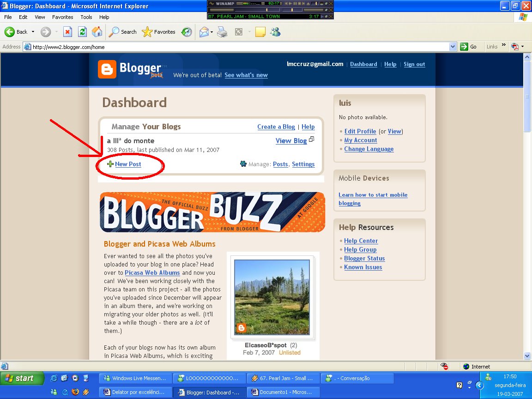The height and width of the screenshot is (399, 532).
Task: Open the Messenger icon in IE toolbar
Action: 276,32
